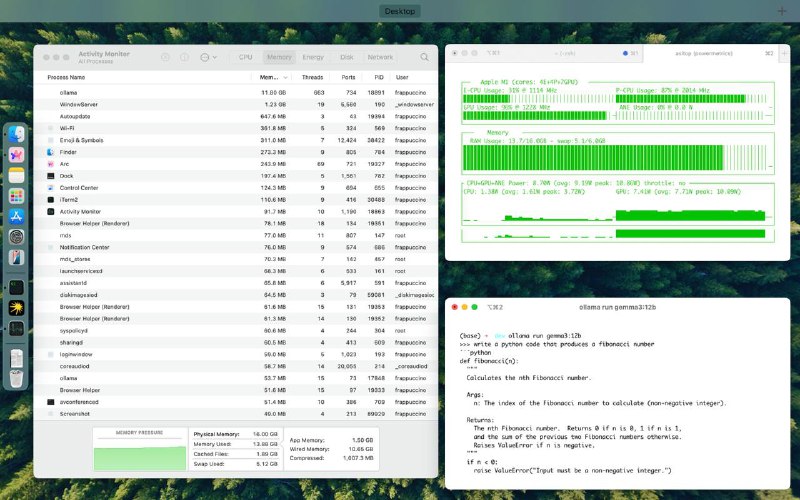The height and width of the screenshot is (500, 800).
Task: Select the WindowServer process row
Action: point(236,105)
